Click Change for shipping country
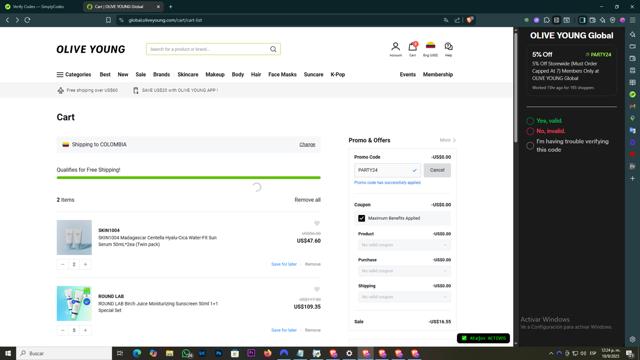The image size is (640, 360). click(307, 145)
